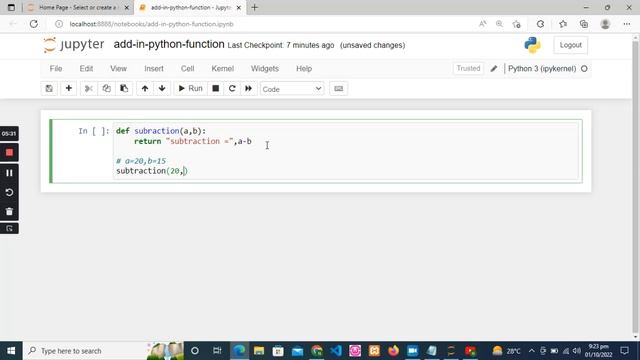Open the command palette keyboard icon
This screenshot has height=360, width=640.
point(338,89)
